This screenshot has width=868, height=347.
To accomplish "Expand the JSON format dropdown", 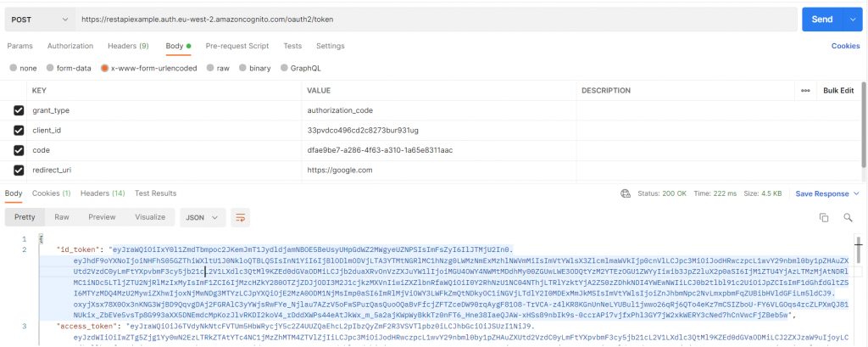I will [x=203, y=217].
